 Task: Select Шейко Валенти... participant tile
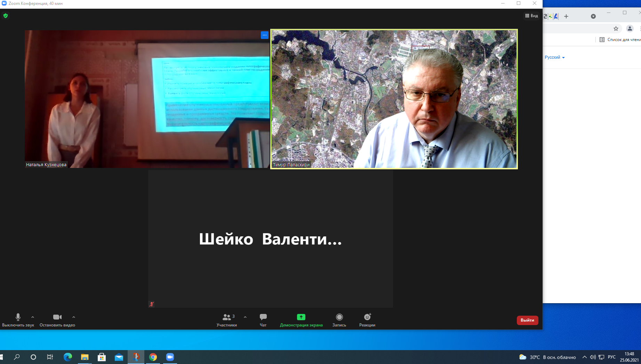(271, 239)
